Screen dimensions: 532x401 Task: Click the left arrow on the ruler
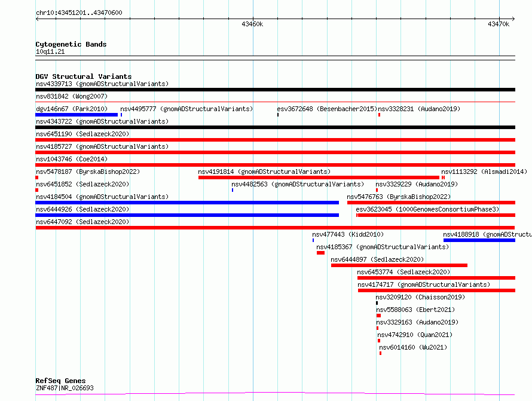pos(37,19)
